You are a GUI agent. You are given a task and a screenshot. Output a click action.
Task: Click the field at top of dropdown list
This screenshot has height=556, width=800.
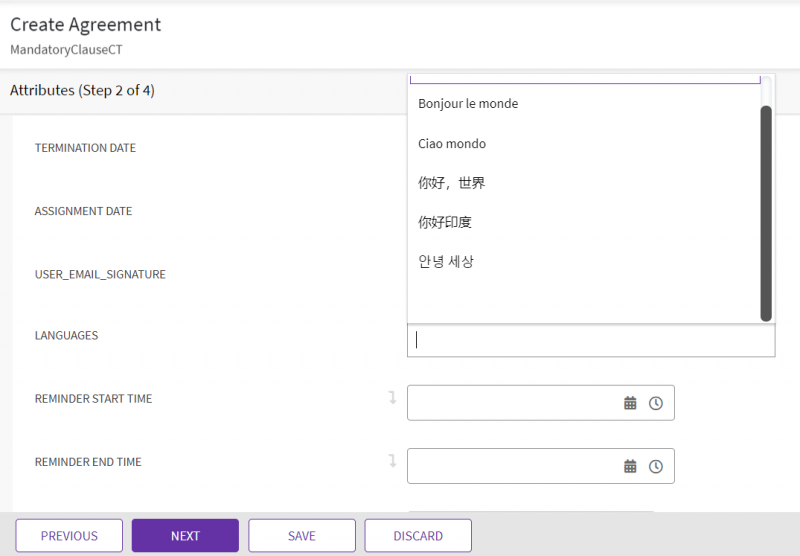click(x=585, y=78)
